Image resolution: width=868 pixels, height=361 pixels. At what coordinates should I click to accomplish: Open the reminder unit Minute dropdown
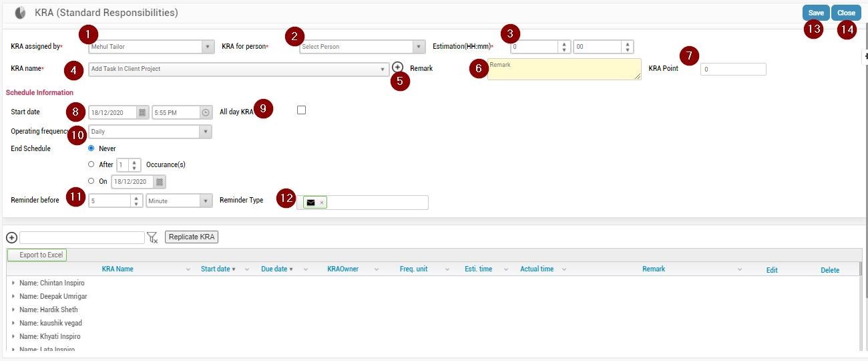coord(206,201)
